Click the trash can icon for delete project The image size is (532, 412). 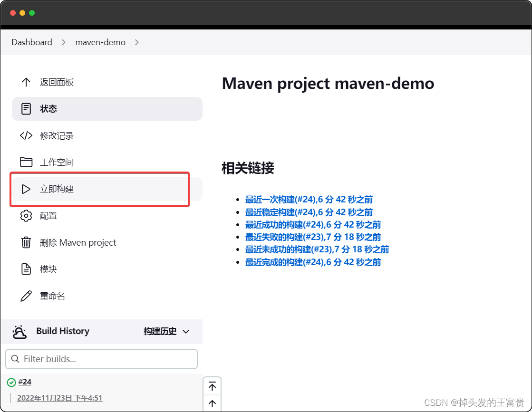[26, 242]
